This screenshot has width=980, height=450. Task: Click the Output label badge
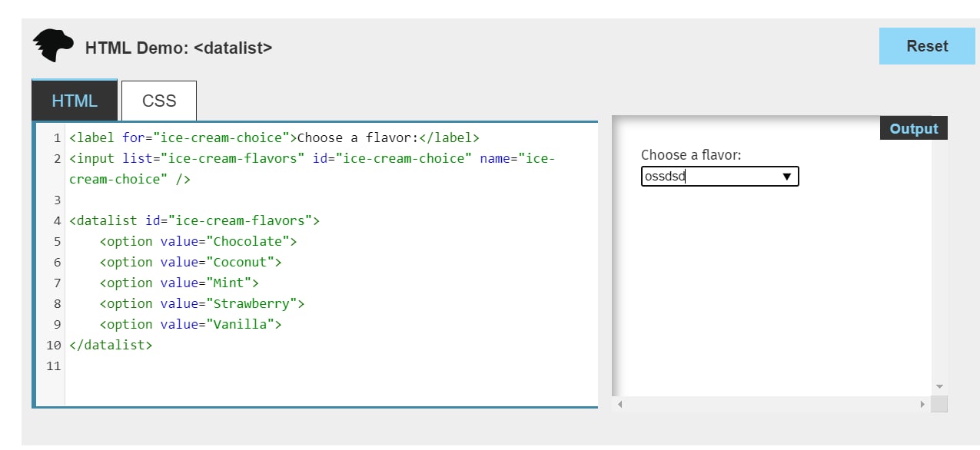tap(914, 128)
